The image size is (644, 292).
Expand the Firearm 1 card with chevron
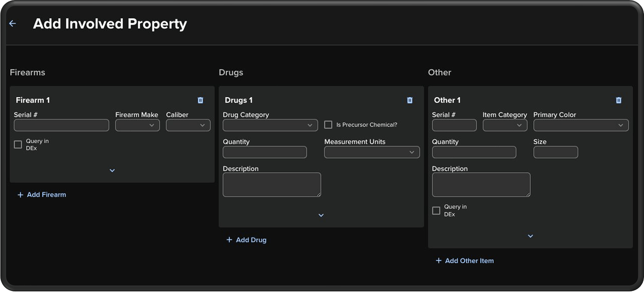112,170
